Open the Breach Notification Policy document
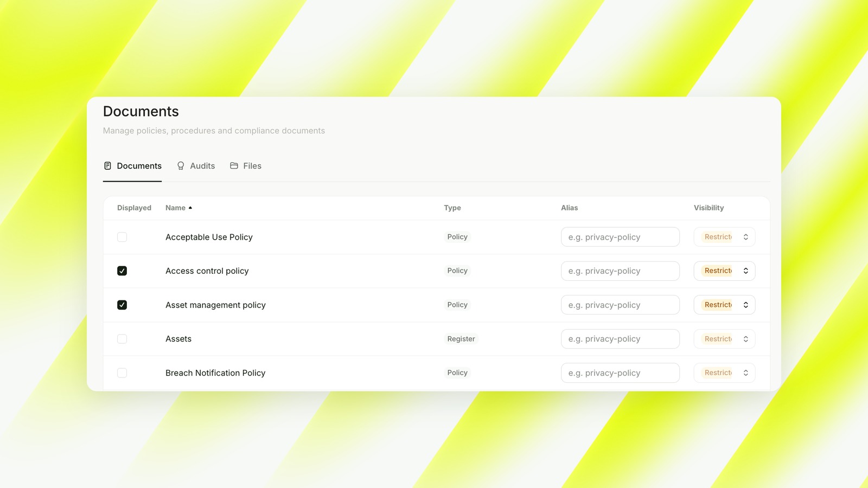Screen dimensions: 868x488 coord(215,373)
